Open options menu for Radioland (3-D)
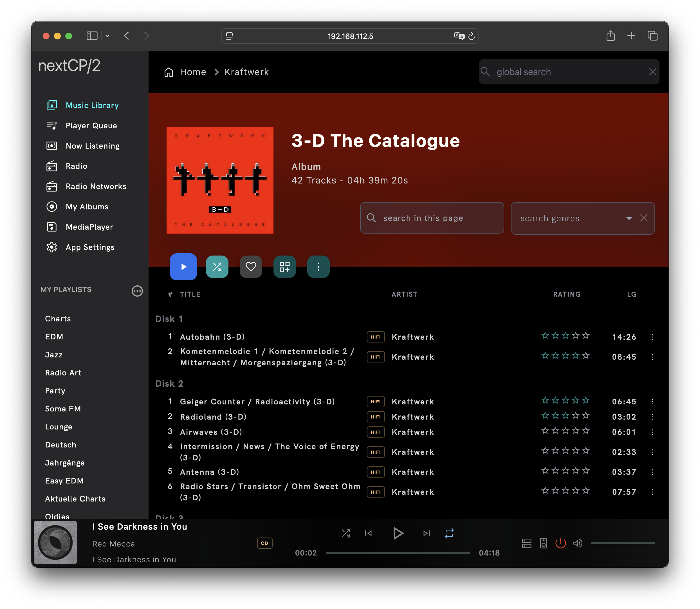This screenshot has width=700, height=609. [652, 417]
